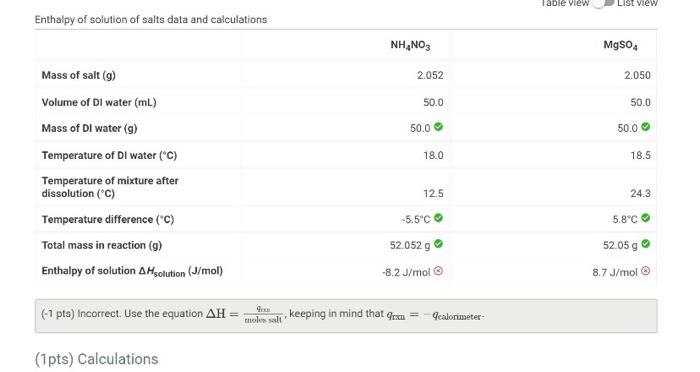Click the MgSO4 mass of DI water 50.0 entry

click(x=627, y=128)
